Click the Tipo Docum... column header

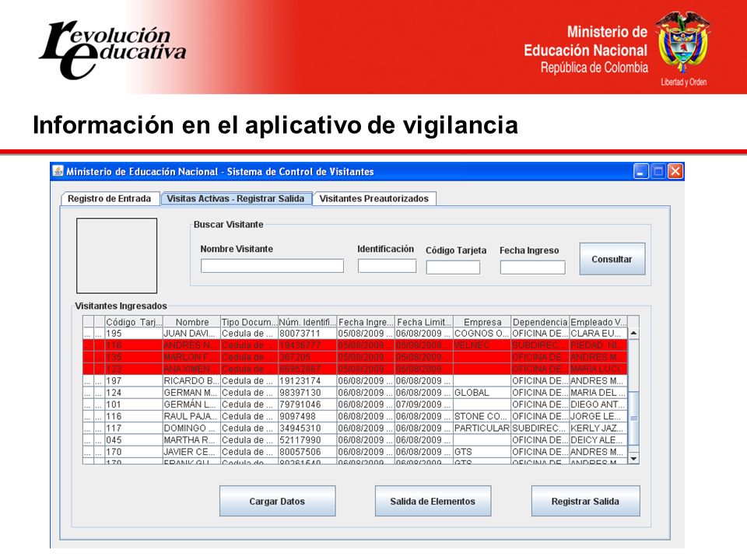249,322
